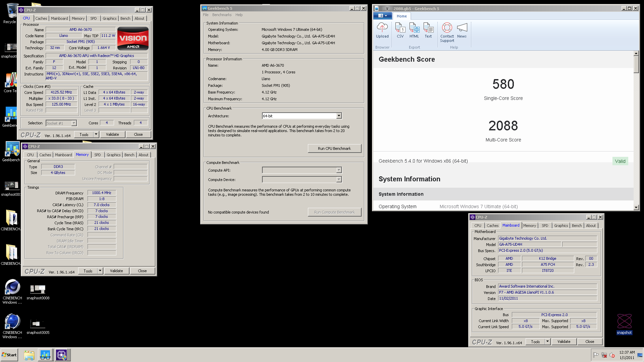Open Windows Explorer from the taskbar
Viewport: 644px width, 362px height.
point(29,355)
